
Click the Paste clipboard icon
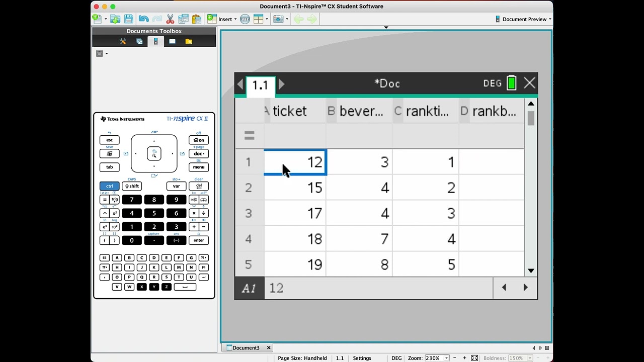pos(197,19)
